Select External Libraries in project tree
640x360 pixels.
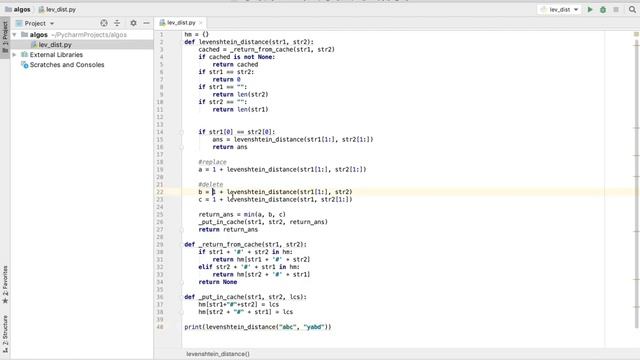[x=56, y=54]
